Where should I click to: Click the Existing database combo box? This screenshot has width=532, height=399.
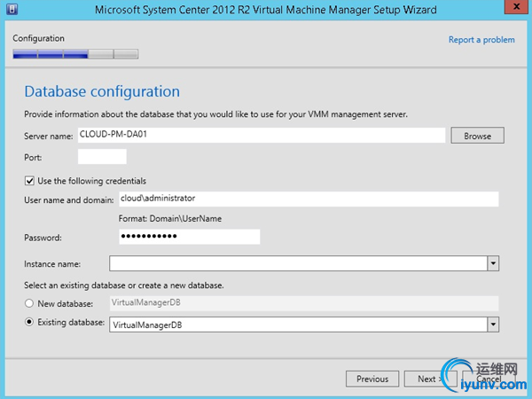[304, 325]
